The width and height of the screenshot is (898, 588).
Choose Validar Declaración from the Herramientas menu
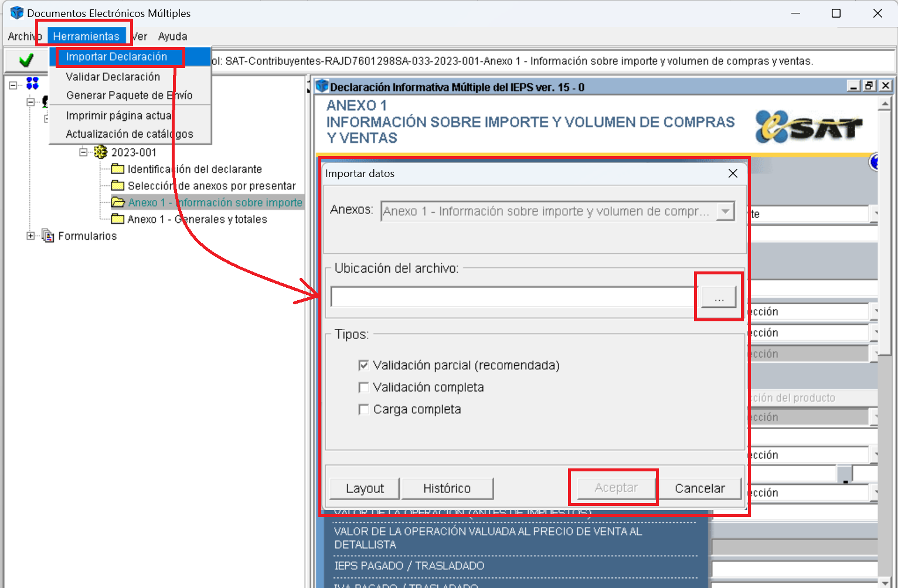(x=113, y=77)
